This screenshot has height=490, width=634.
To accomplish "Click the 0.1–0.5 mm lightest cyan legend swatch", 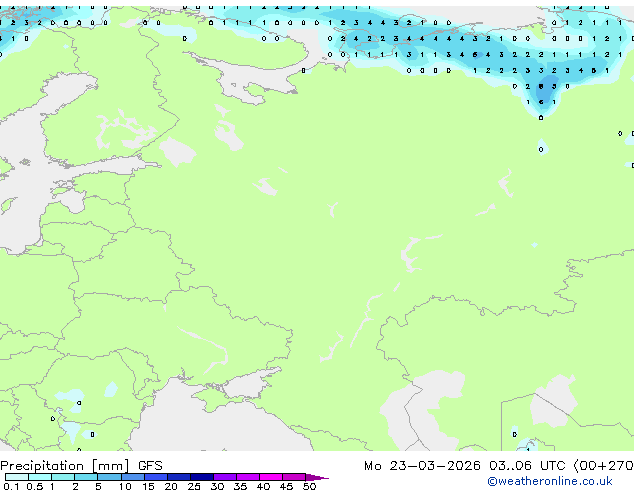I will click(x=17, y=477).
